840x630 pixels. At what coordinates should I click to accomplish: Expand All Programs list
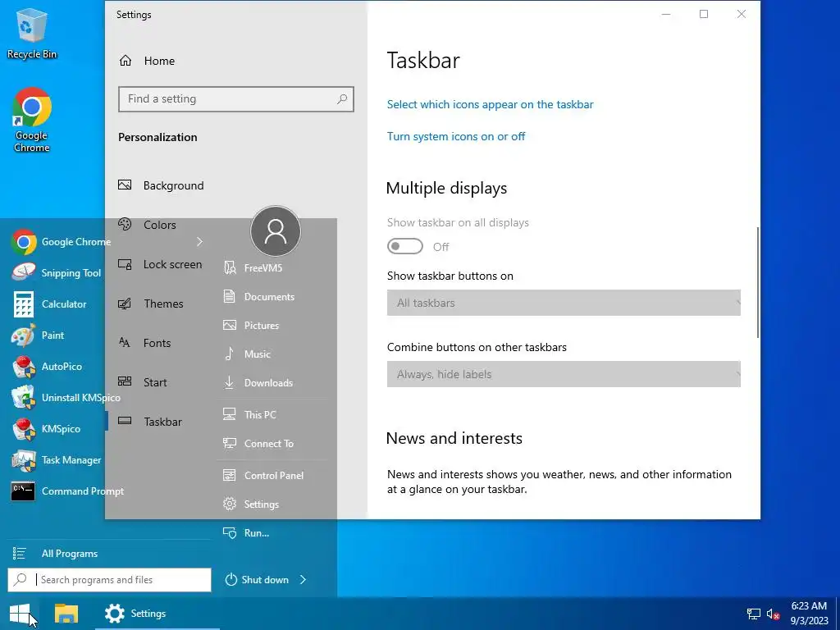pyautogui.click(x=55, y=554)
